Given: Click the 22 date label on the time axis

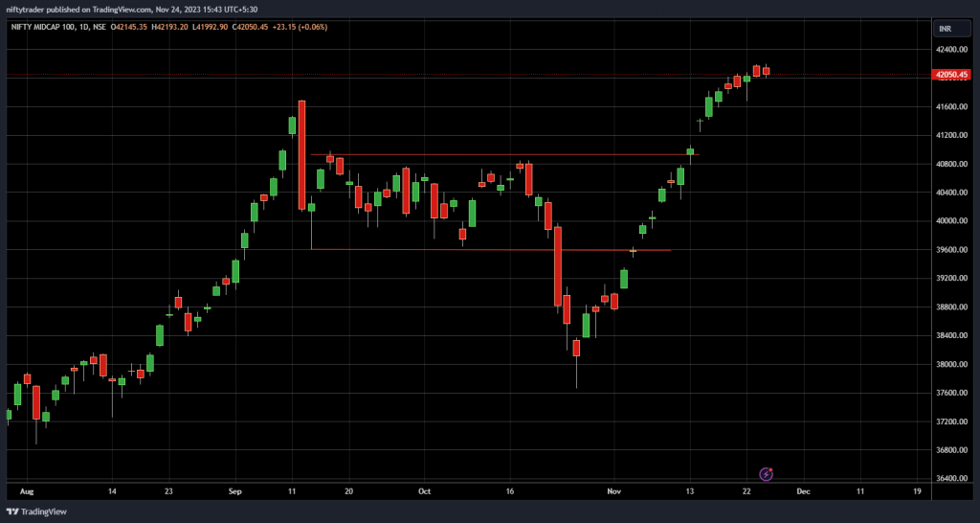Looking at the screenshot, I should pos(746,491).
